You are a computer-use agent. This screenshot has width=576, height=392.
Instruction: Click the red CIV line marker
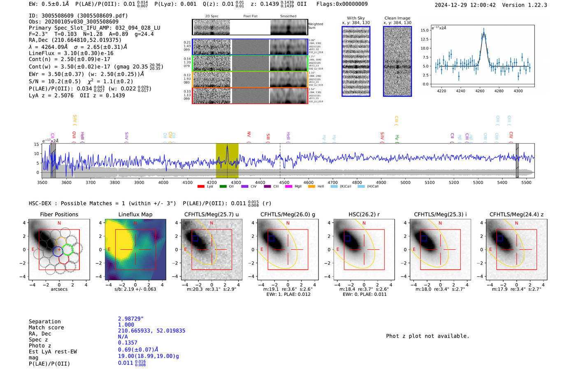[x=511, y=137]
